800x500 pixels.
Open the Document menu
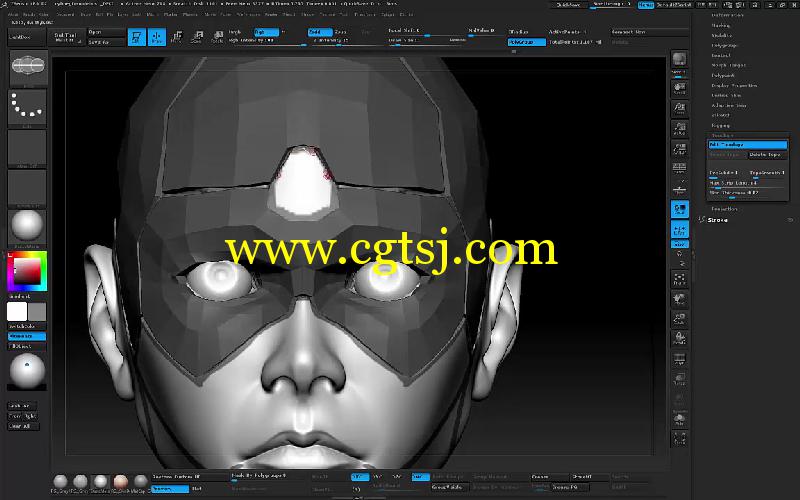click(x=65, y=14)
